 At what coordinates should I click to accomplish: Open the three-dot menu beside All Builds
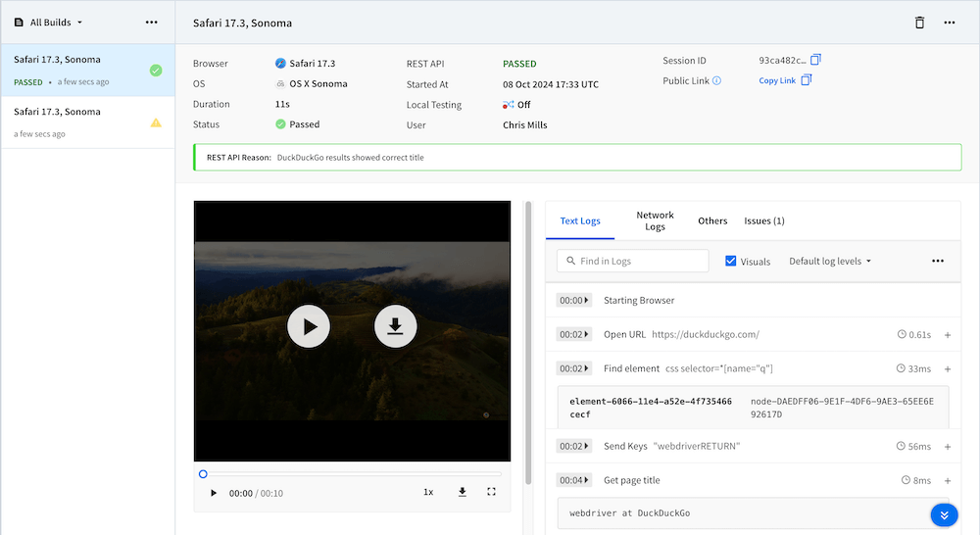151,22
